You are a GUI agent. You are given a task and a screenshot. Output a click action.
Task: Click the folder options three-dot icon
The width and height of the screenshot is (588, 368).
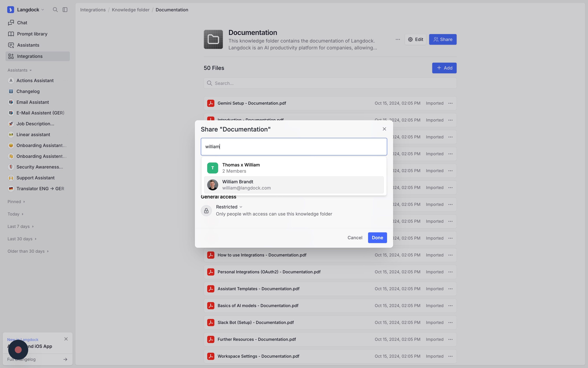pyautogui.click(x=398, y=39)
